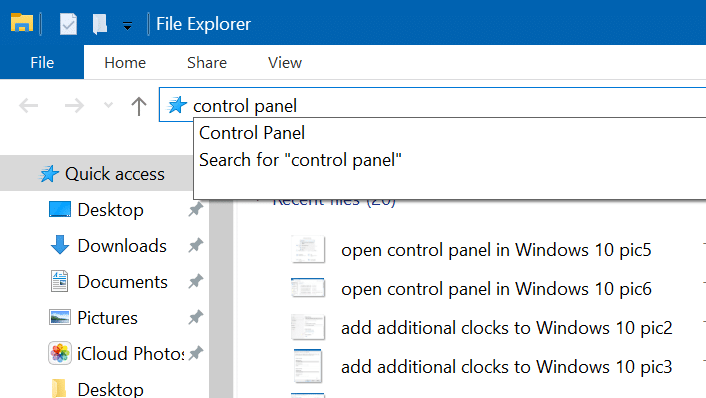Click the Forward navigation arrow
This screenshot has height=398, width=706.
[x=74, y=106]
